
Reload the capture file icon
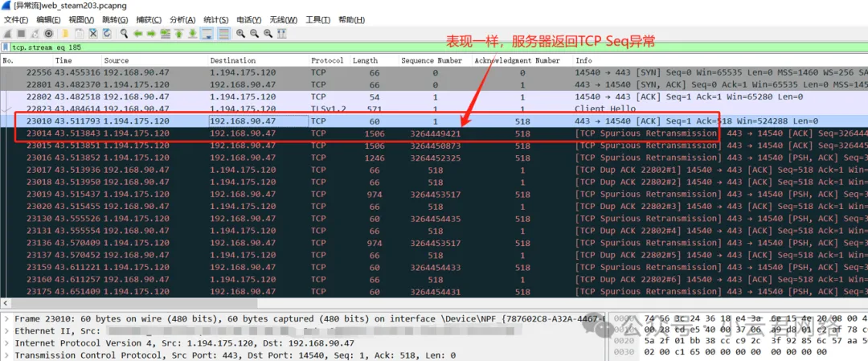coord(106,34)
